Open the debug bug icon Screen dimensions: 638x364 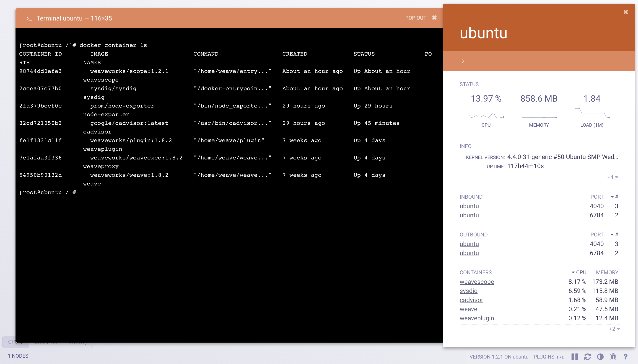pos(613,357)
